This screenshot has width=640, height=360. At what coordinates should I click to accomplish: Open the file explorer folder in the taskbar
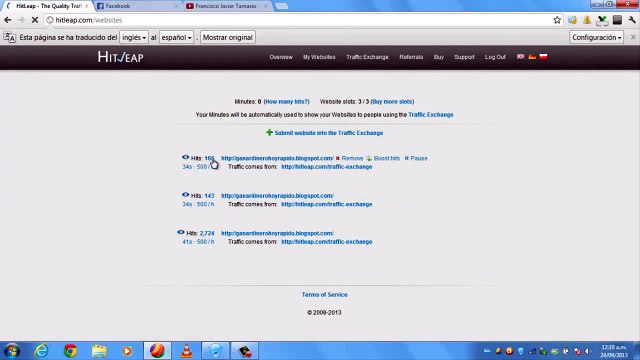(x=99, y=351)
